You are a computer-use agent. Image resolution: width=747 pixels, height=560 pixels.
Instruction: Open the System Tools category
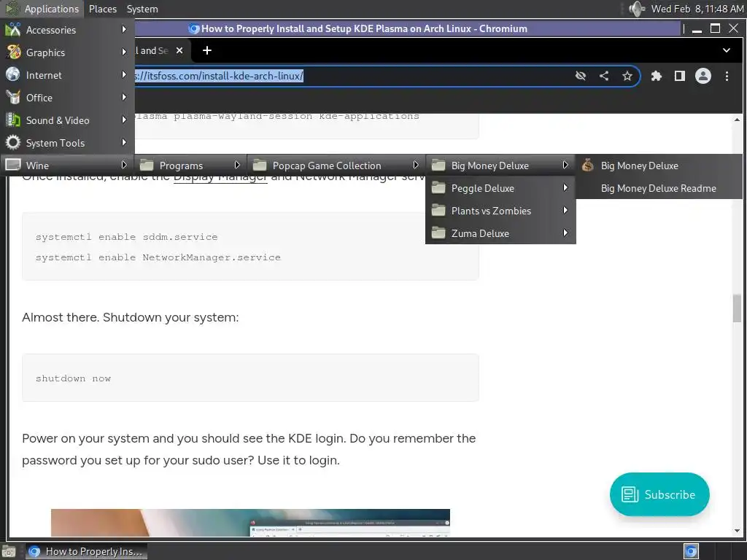coord(67,143)
